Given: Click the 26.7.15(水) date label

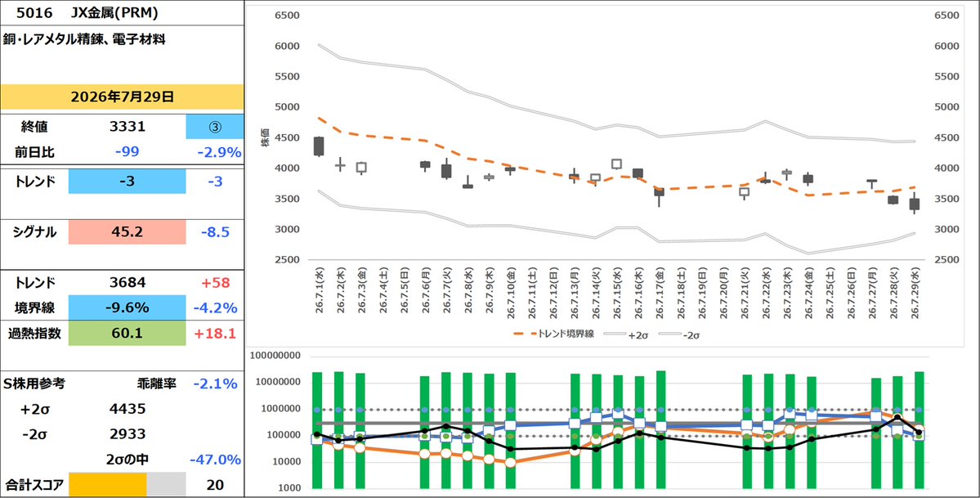Looking at the screenshot, I should click(x=617, y=292).
